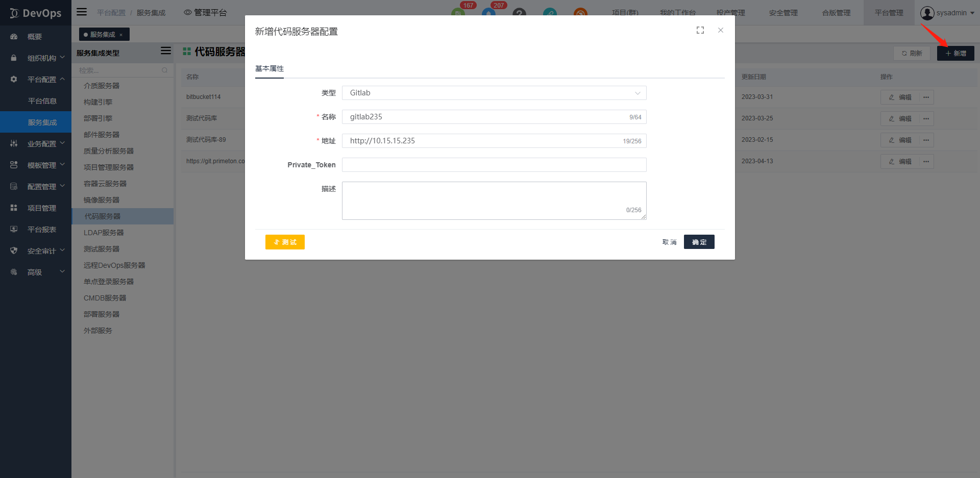Click the 组织机构 lock icon
The width and height of the screenshot is (980, 478).
tap(14, 58)
